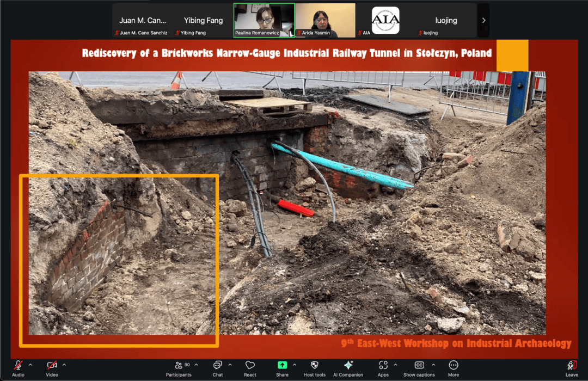Expand the video options chevron
The image size is (588, 381).
coord(64,365)
